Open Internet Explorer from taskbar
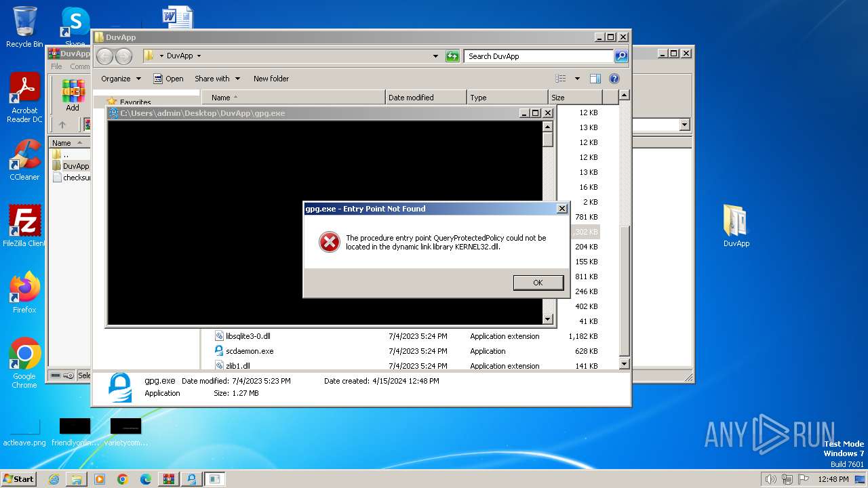This screenshot has width=868, height=488. (54, 479)
